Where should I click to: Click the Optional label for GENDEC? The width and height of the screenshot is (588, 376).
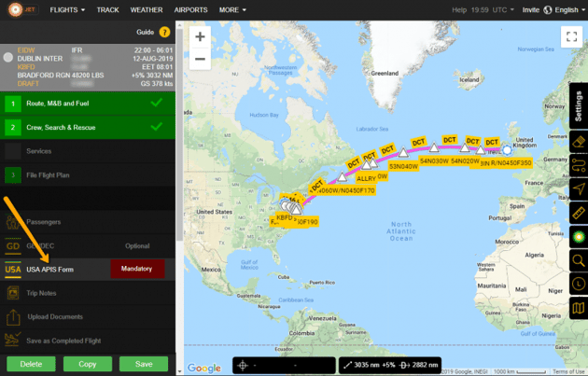(137, 246)
